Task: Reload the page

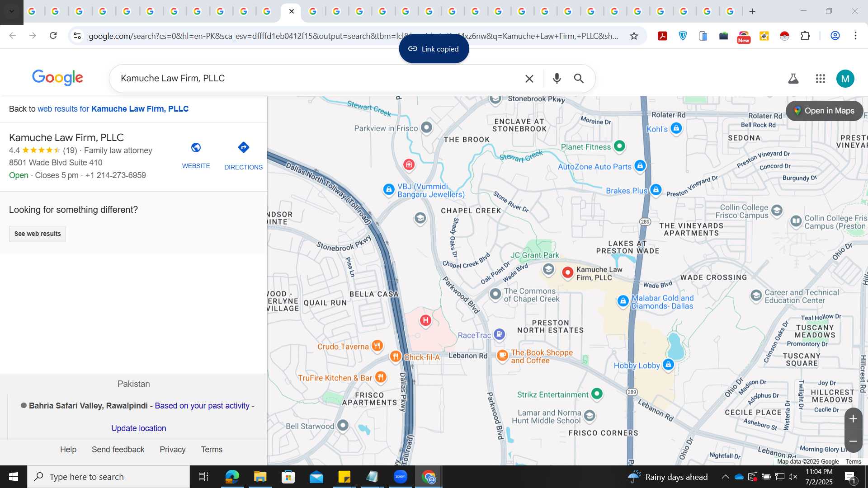Action: pos(53,35)
